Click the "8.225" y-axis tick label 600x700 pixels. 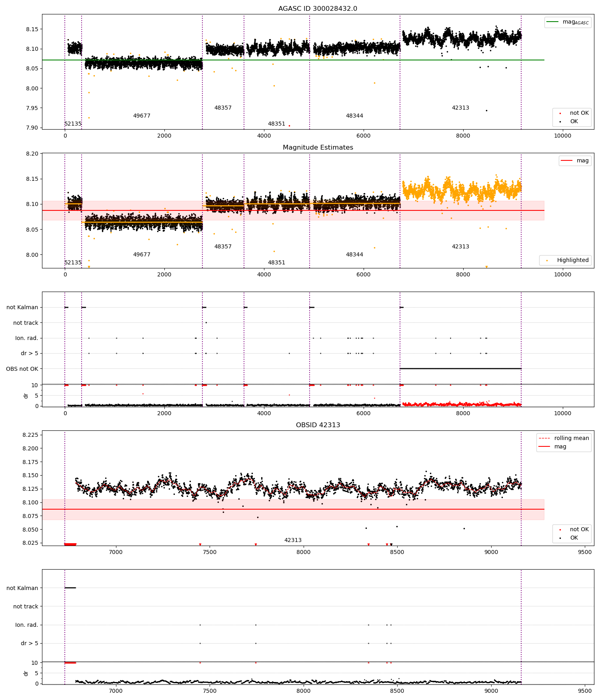point(30,435)
